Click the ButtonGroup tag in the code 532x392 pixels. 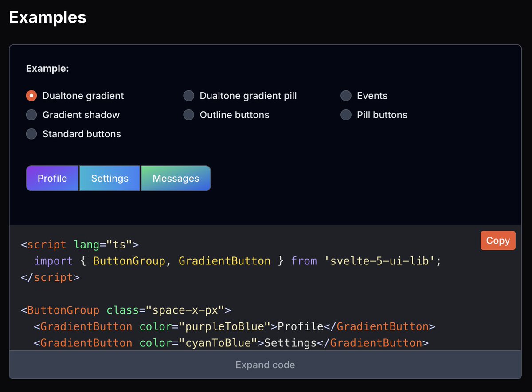[x=63, y=310]
